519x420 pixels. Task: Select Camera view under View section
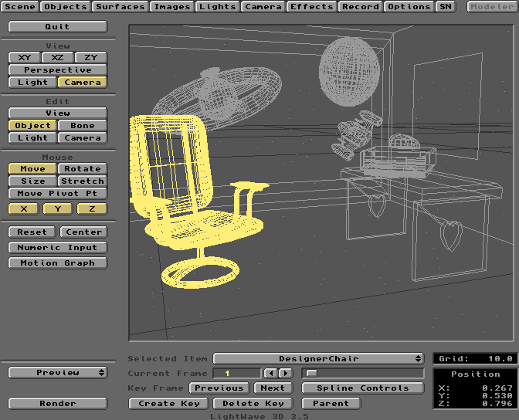83,82
